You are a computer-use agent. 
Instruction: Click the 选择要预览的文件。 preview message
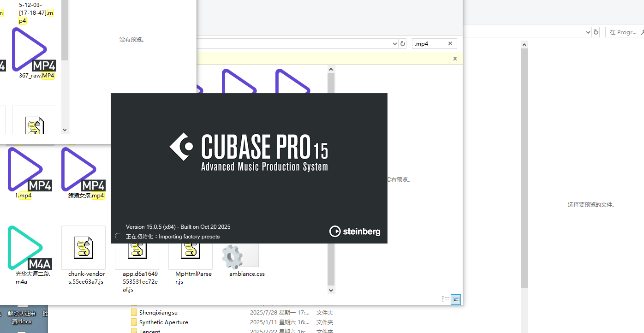591,205
